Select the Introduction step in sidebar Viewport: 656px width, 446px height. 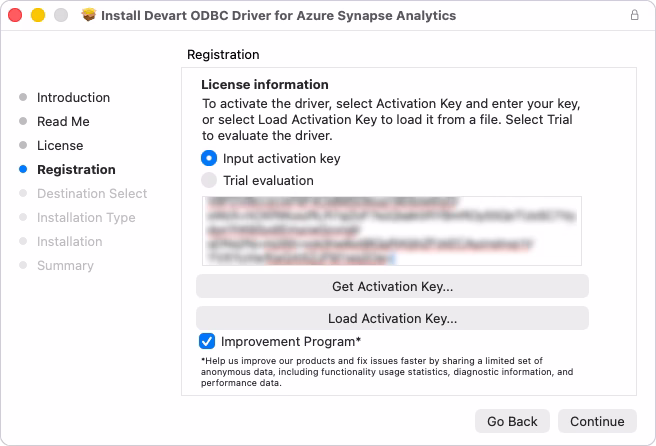click(73, 97)
